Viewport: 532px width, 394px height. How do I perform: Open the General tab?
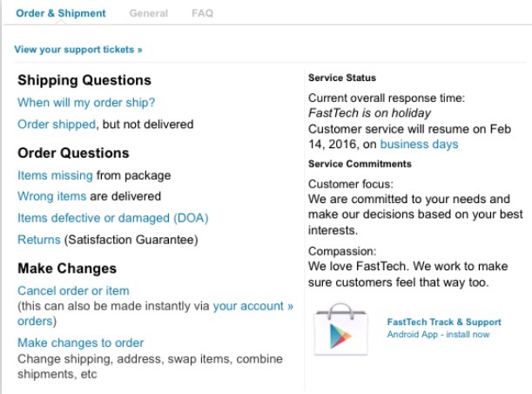tap(149, 13)
